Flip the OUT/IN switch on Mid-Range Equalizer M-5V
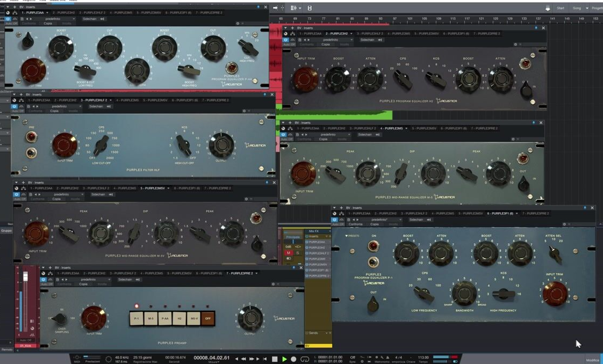Image resolution: width=603 pixels, height=364 pixels. click(x=256, y=244)
